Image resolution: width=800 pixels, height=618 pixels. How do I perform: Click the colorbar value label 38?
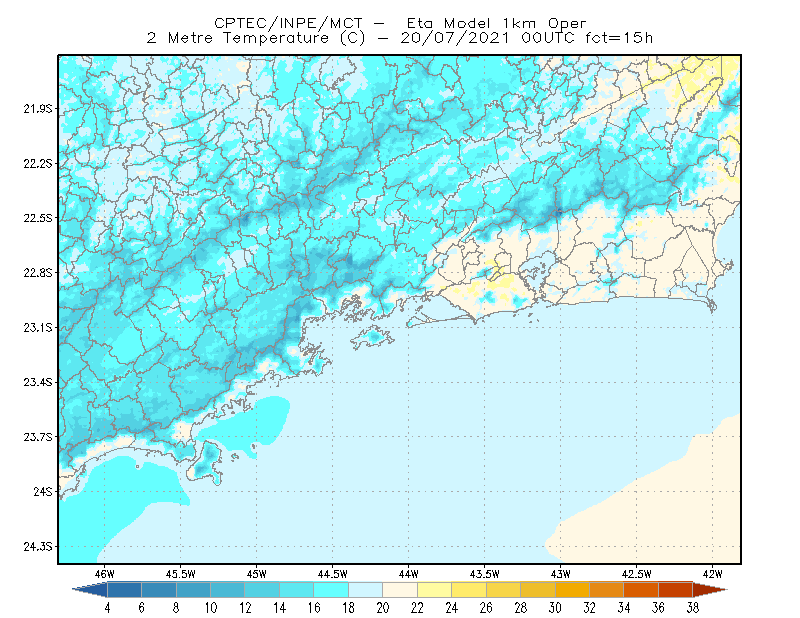coord(693,608)
